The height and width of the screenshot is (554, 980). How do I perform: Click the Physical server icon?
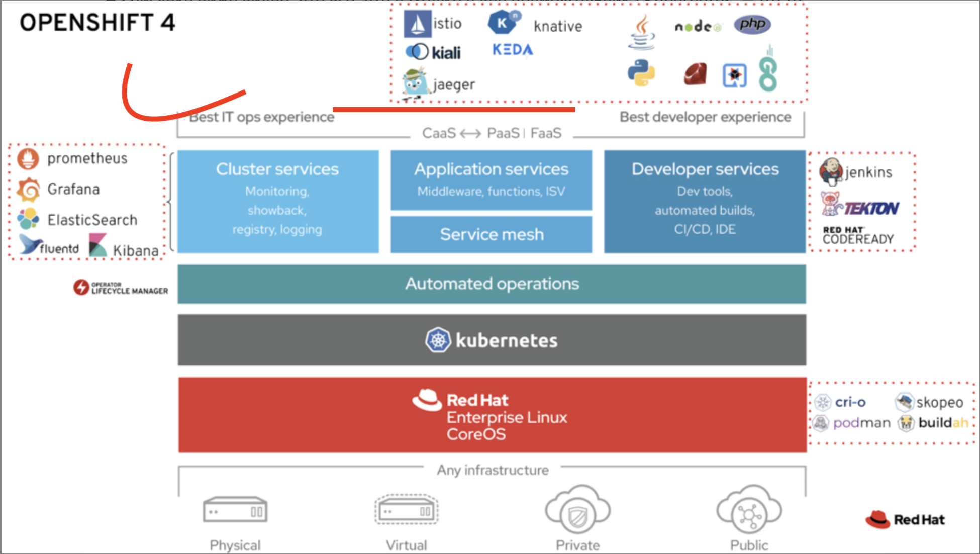(x=235, y=511)
